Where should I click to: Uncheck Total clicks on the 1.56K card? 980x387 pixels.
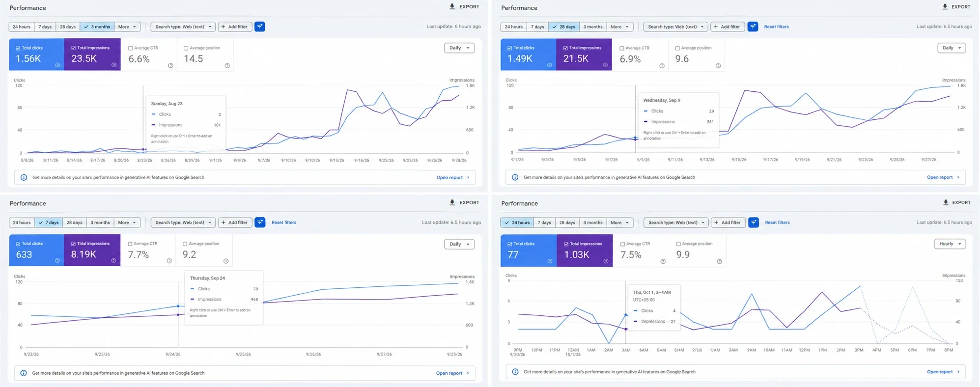18,48
